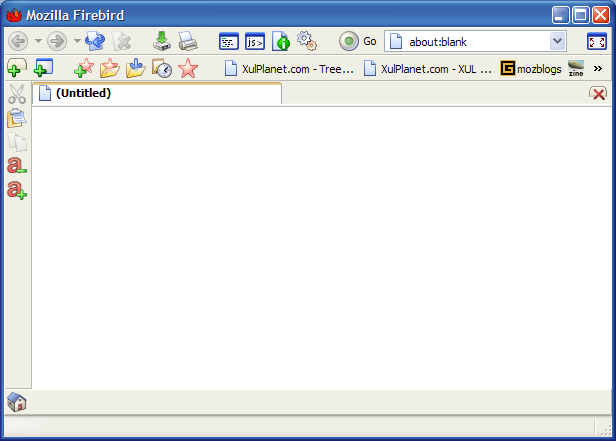Viewport: 616px width, 441px height.
Task: Expand the bookmarks toolbar overflow chevron
Action: click(598, 68)
